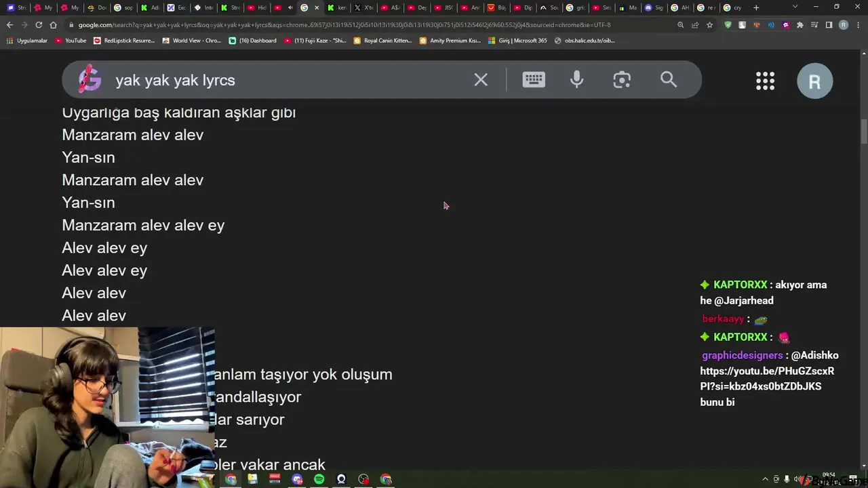Click the vertical page scrollbar thumb

(x=863, y=130)
